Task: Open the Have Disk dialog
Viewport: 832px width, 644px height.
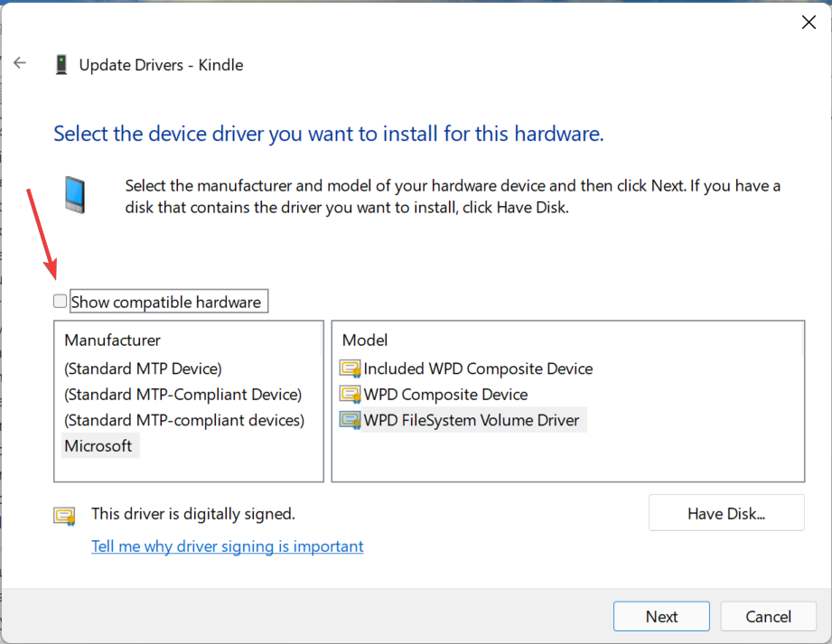Action: pos(725,513)
